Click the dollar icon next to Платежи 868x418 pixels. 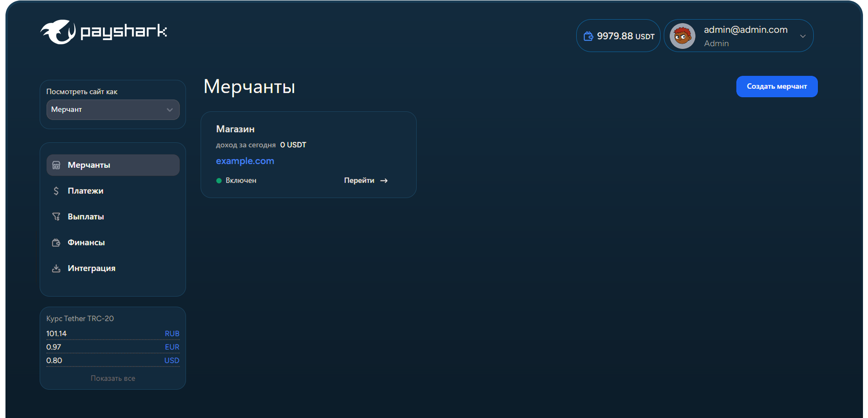tap(56, 191)
